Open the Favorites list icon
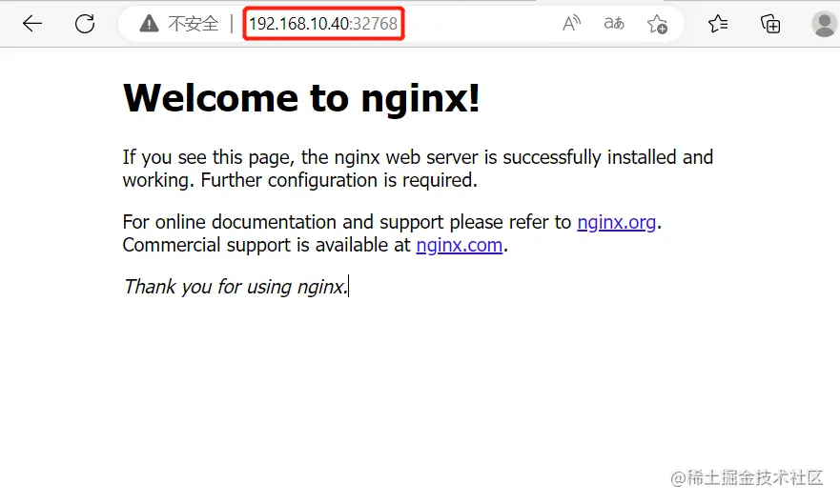 click(x=718, y=24)
